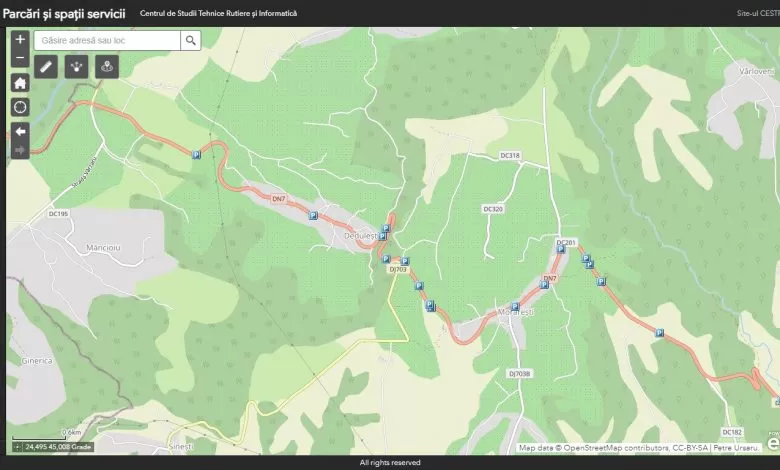Zoom out with the minus button
The height and width of the screenshot is (470, 780).
tap(20, 58)
